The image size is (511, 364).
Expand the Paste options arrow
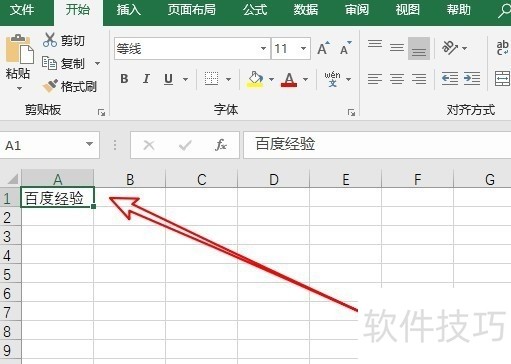click(19, 89)
